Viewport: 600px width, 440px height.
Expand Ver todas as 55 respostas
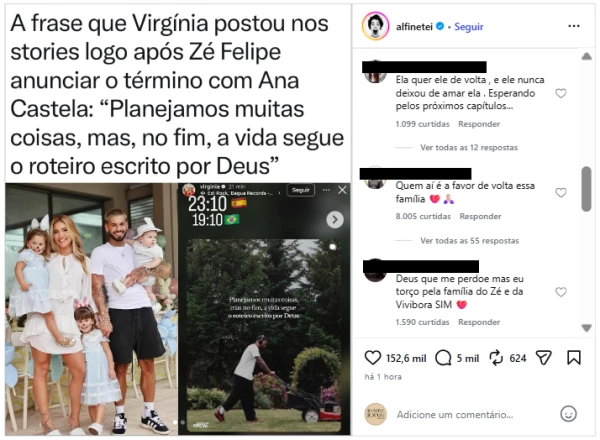[470, 241]
